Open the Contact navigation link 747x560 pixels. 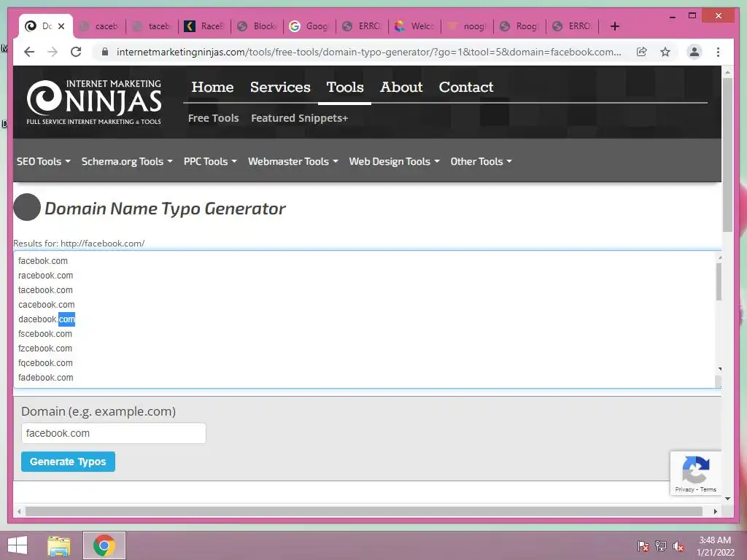click(x=466, y=87)
